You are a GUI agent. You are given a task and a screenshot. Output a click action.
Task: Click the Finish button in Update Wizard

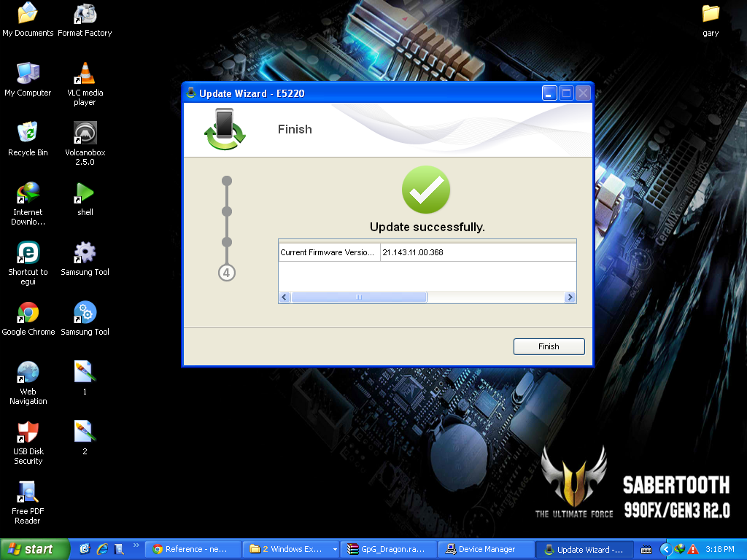(549, 346)
